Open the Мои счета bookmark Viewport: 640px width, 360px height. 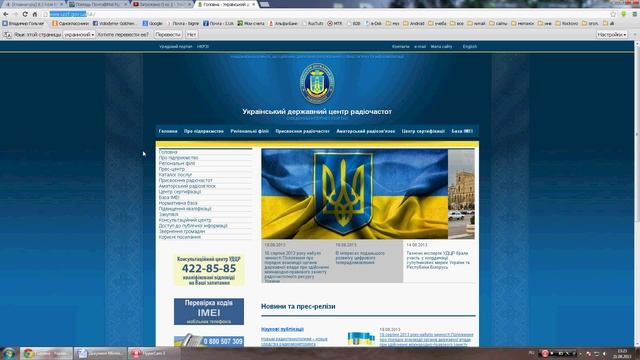[x=251, y=24]
